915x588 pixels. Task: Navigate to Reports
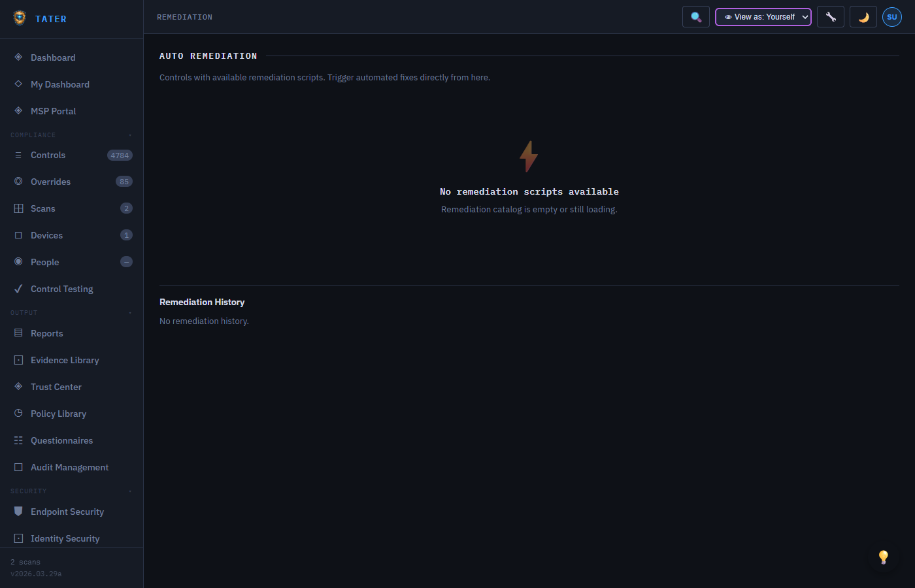pyautogui.click(x=46, y=333)
